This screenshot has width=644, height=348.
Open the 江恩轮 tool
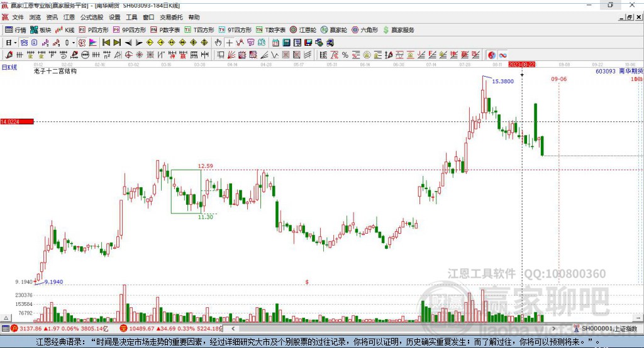pos(303,30)
